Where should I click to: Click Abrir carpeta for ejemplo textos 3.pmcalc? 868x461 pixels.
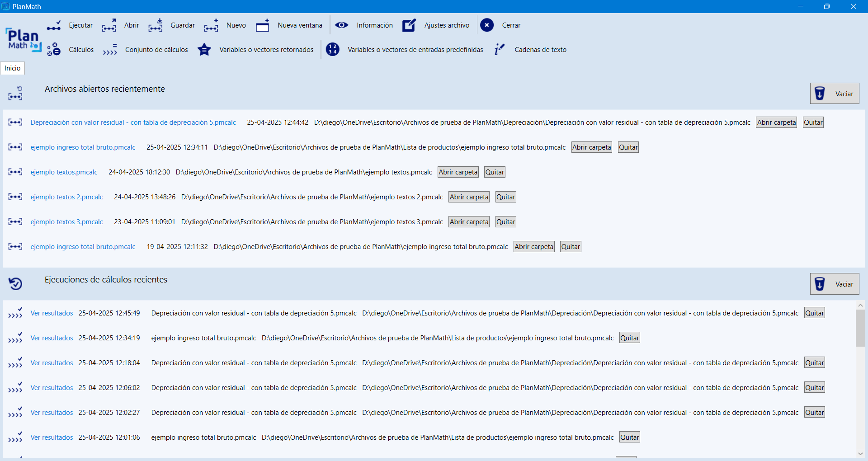point(469,222)
